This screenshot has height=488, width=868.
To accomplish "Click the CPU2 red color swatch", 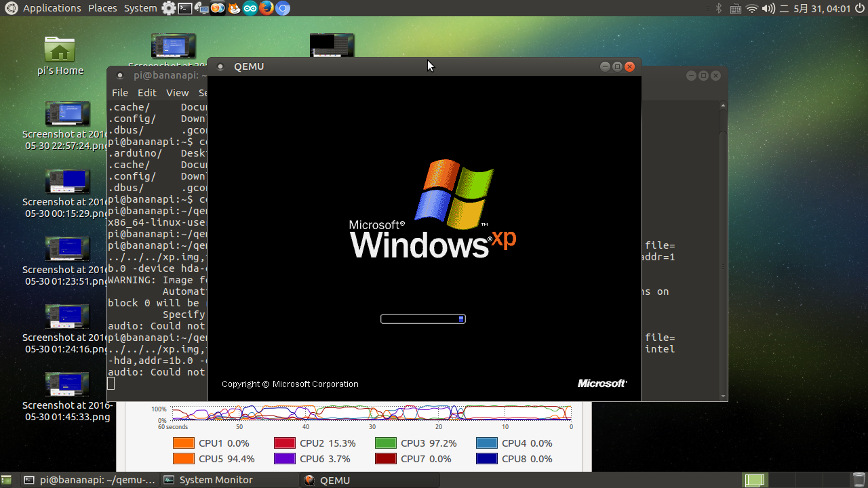I will [x=285, y=443].
